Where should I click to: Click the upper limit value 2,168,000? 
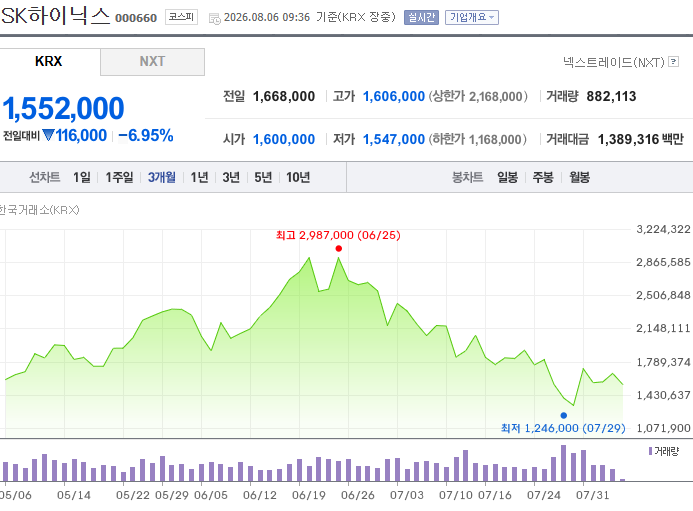[x=495, y=96]
